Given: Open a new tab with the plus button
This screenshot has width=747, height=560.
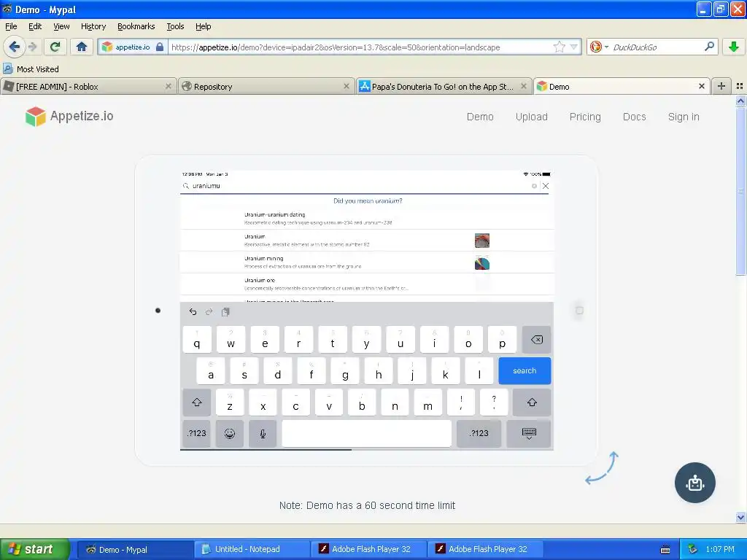Looking at the screenshot, I should [721, 86].
